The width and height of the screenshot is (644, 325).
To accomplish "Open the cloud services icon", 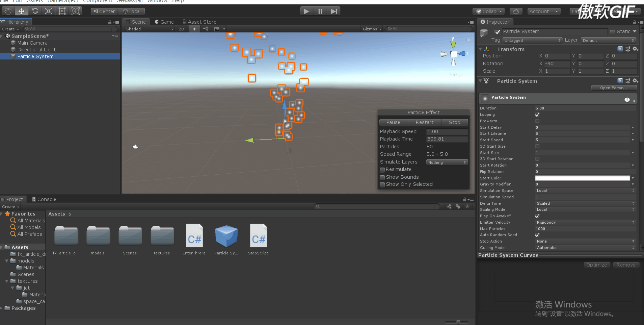I will [x=516, y=11].
